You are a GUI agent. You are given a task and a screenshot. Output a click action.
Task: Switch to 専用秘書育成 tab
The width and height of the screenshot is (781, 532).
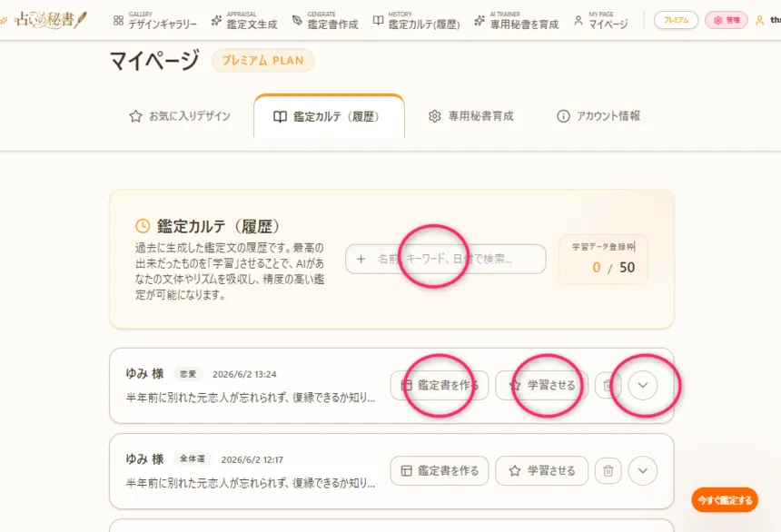[470, 116]
